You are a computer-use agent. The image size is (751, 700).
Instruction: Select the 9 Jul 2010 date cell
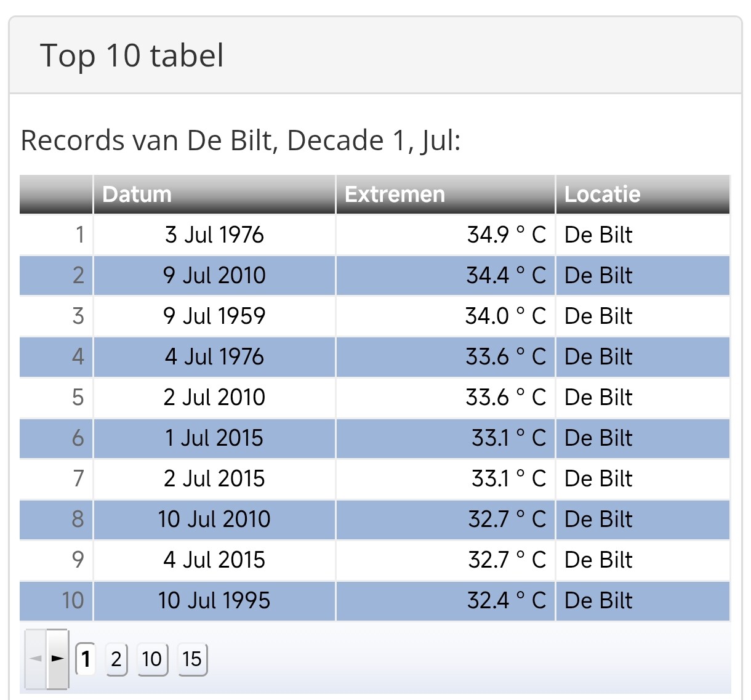point(214,275)
